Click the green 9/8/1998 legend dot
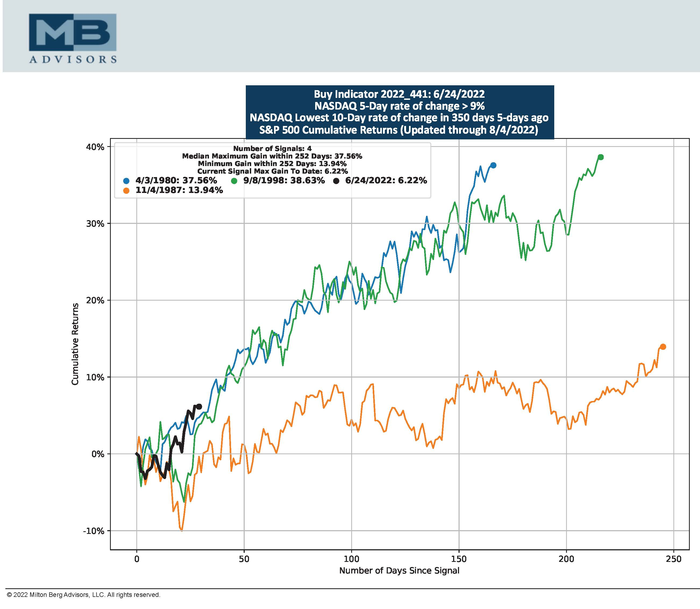The width and height of the screenshot is (700, 609). [x=234, y=181]
